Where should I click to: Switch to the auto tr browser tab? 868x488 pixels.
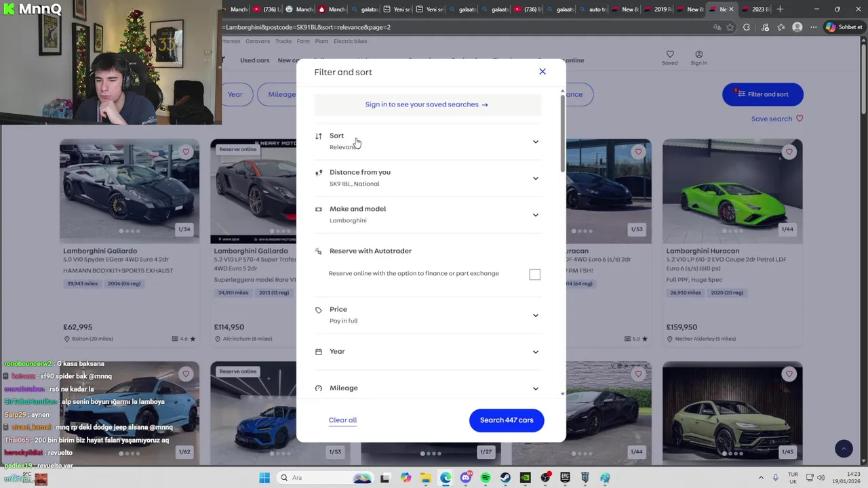pos(593,9)
